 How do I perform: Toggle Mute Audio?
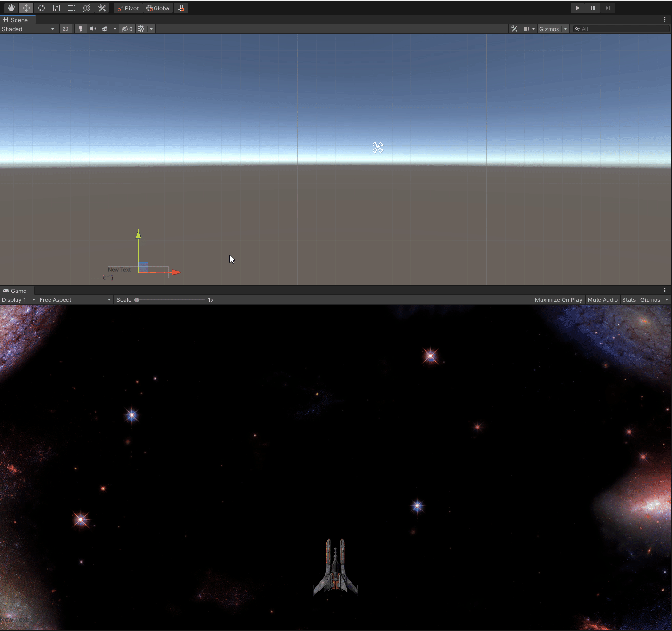(602, 299)
